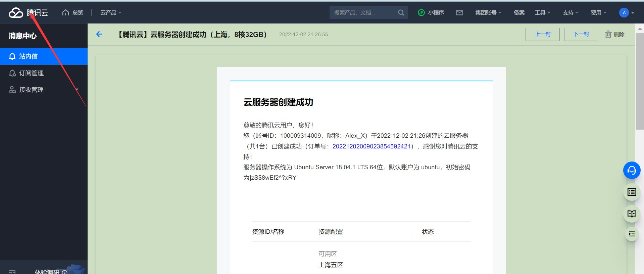Click the 站内信 bell icon
Image resolution: width=644 pixels, height=274 pixels.
click(12, 56)
